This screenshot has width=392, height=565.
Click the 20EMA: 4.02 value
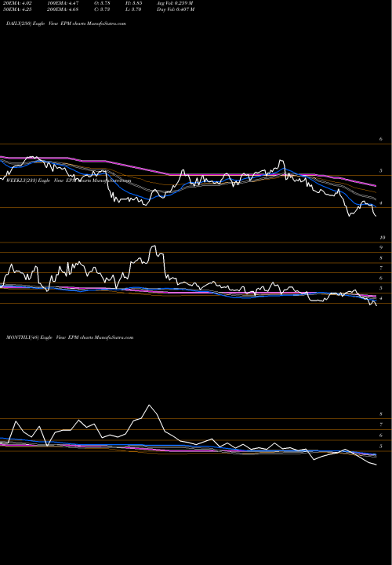16,3
